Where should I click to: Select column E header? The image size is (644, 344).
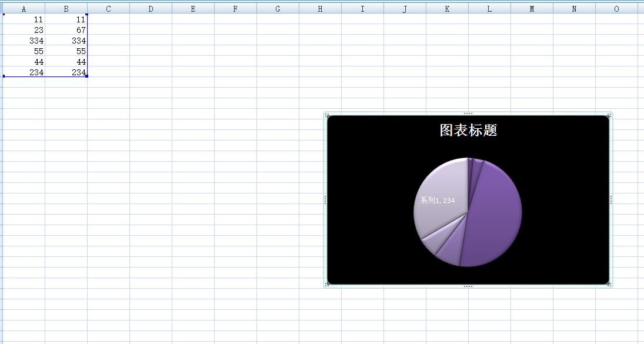[x=193, y=9]
